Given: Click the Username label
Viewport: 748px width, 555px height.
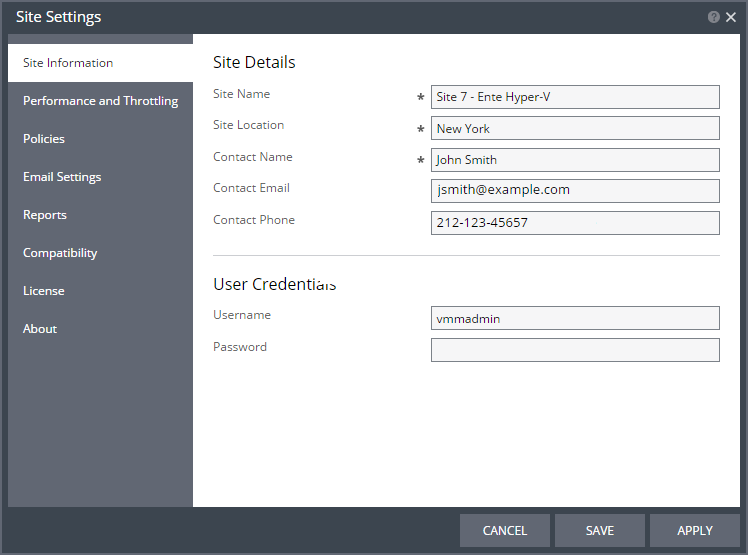Looking at the screenshot, I should pos(242,315).
